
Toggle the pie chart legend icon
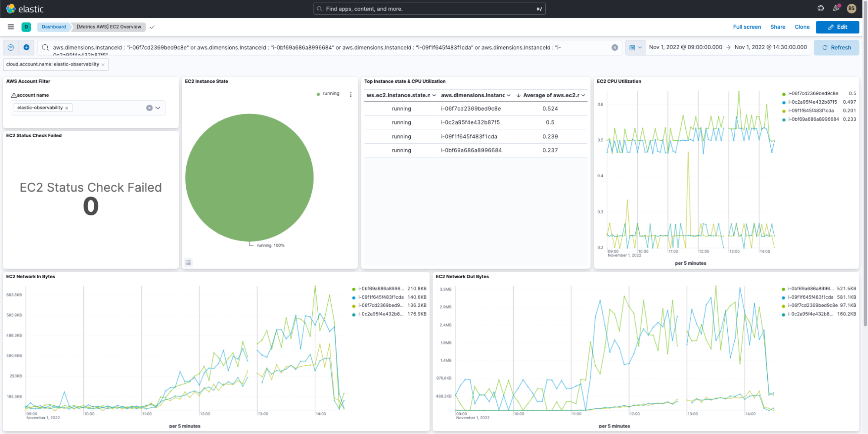coord(188,263)
